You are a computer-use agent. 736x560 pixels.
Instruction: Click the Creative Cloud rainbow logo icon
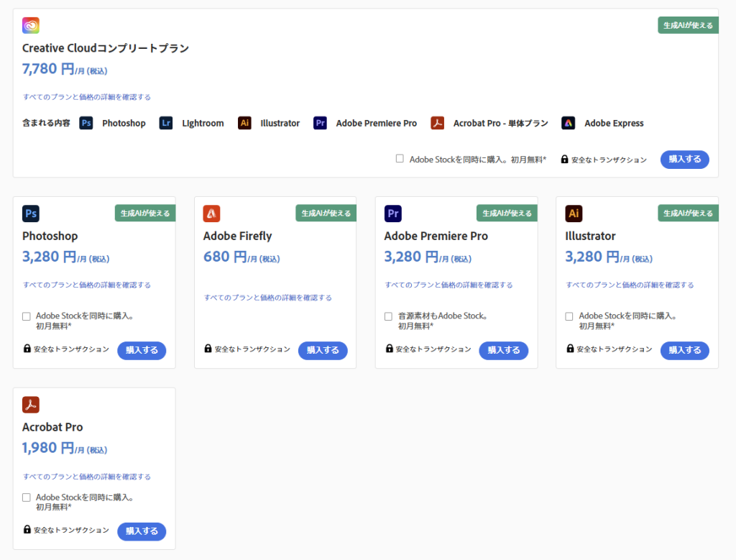31,26
